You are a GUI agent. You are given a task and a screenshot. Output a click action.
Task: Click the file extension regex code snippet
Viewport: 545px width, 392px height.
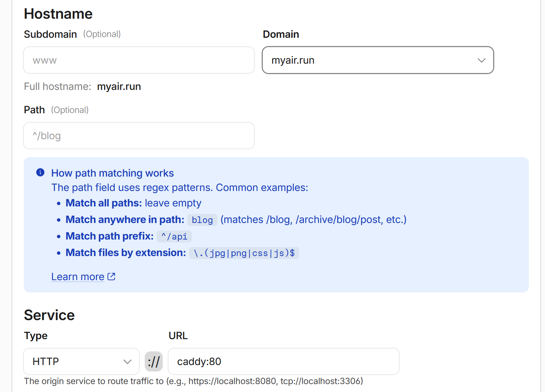pos(244,253)
